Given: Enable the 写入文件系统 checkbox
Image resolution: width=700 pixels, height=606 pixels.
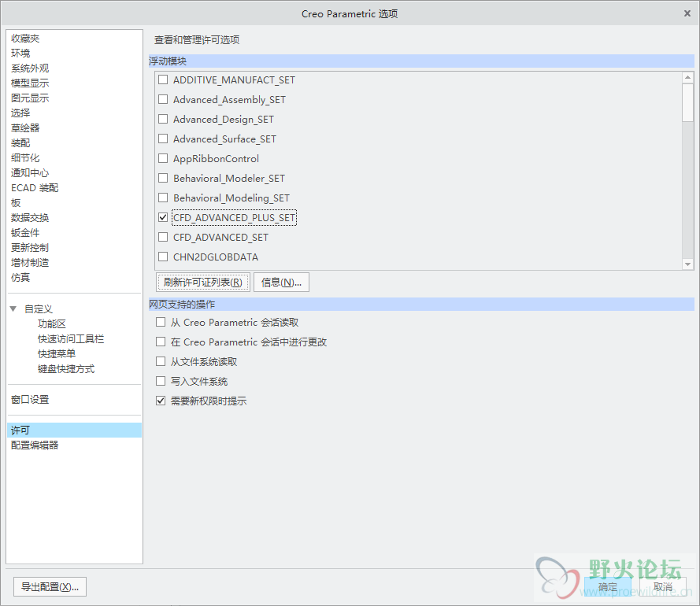Looking at the screenshot, I should point(161,381).
